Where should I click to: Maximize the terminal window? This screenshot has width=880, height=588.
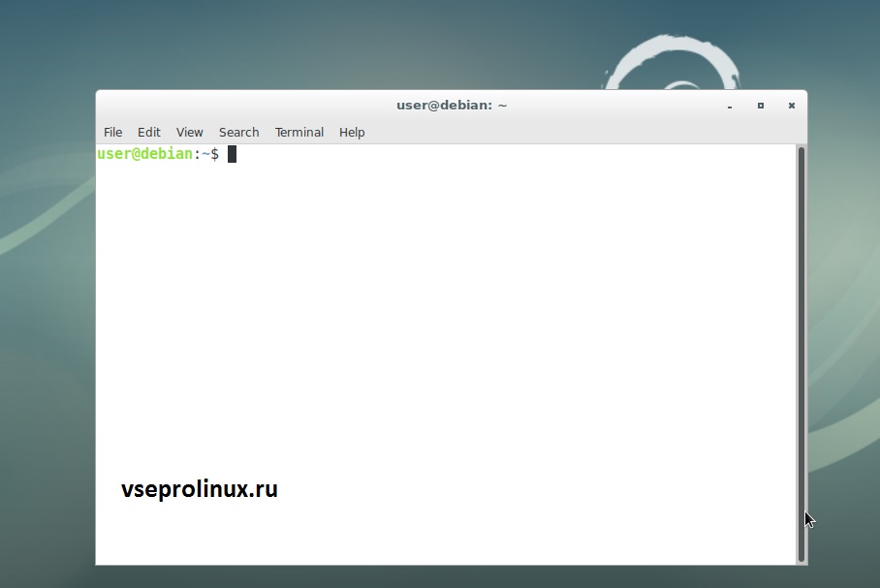point(761,106)
